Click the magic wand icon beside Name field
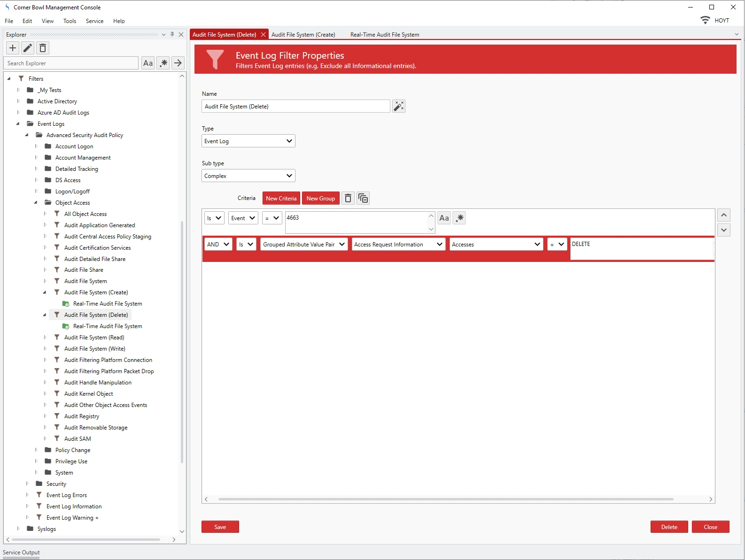This screenshot has height=560, width=745. click(398, 107)
